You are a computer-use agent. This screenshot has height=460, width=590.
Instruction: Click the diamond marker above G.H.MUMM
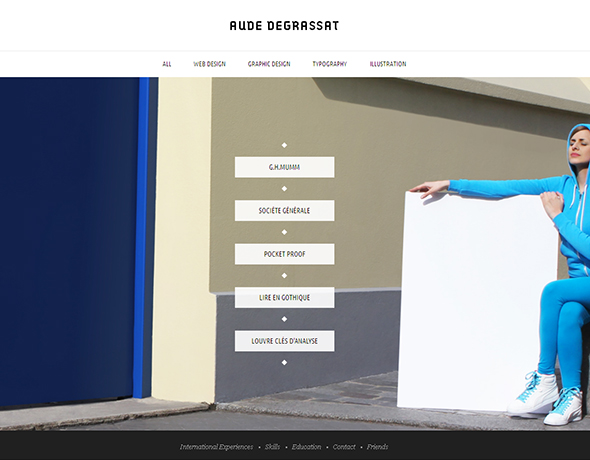click(x=284, y=145)
